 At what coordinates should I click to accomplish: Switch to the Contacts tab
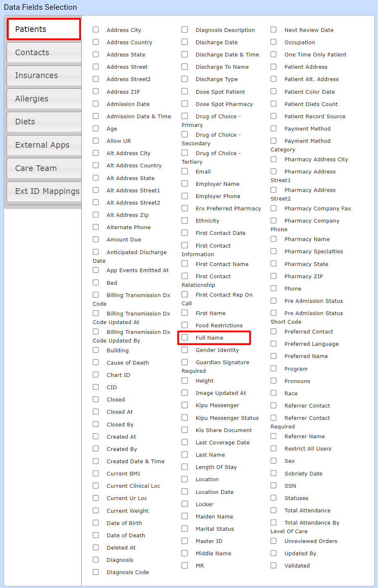point(44,52)
